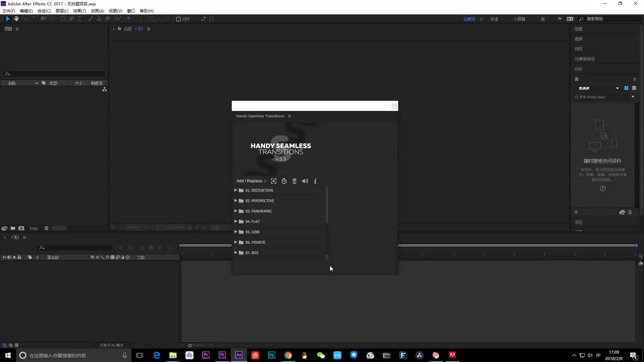The width and height of the screenshot is (644, 362).
Task: Select the Selection arrow tool
Action: tap(8, 19)
